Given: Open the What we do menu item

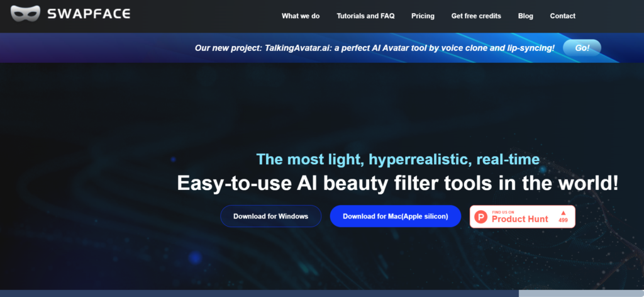Looking at the screenshot, I should [x=301, y=16].
